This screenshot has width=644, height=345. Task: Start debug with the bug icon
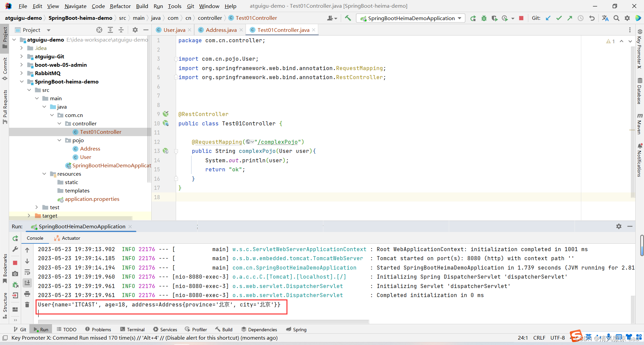[x=484, y=18]
